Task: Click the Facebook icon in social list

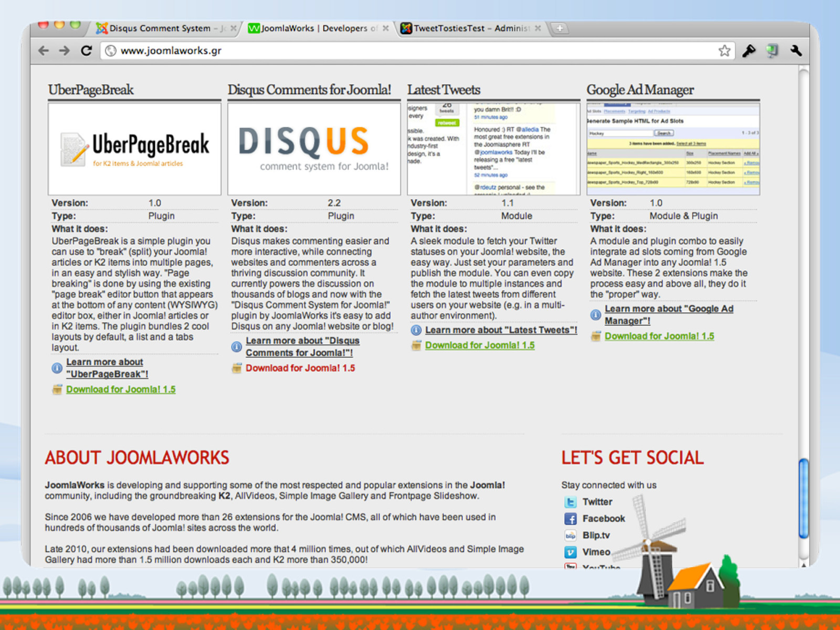Action: [570, 519]
